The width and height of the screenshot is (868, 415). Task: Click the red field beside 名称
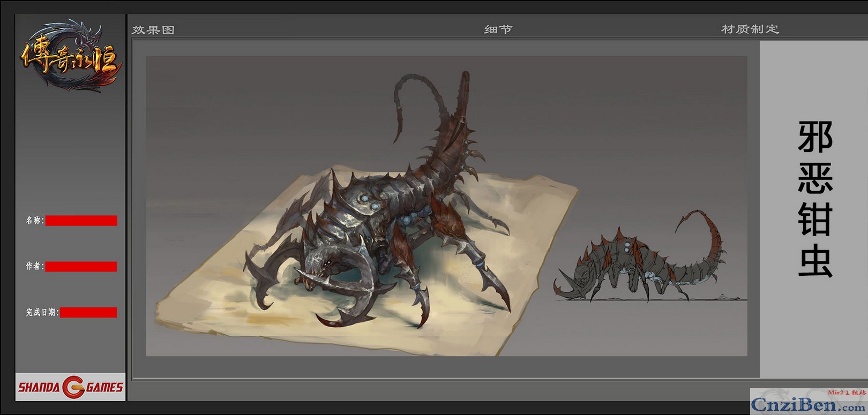pos(81,221)
